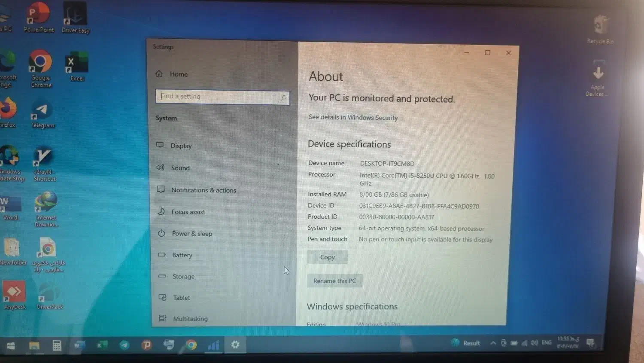
Task: Click the Copy button under device specifications
Action: 327,257
